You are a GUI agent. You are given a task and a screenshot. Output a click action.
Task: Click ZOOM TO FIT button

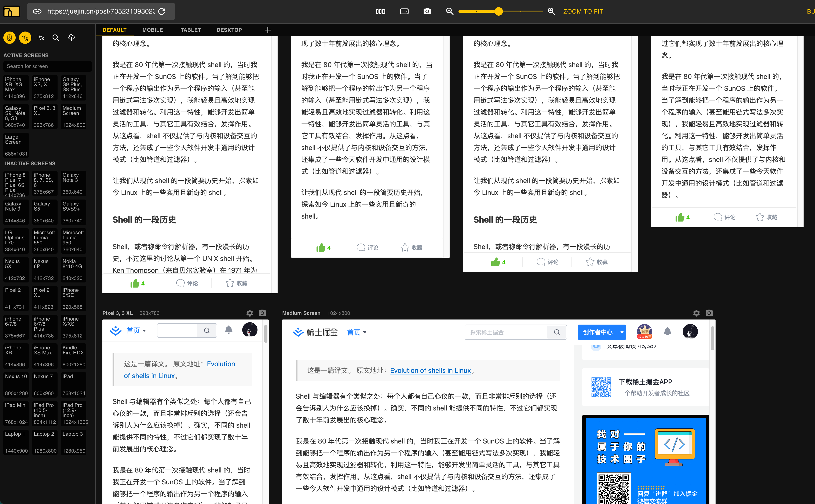coord(583,11)
